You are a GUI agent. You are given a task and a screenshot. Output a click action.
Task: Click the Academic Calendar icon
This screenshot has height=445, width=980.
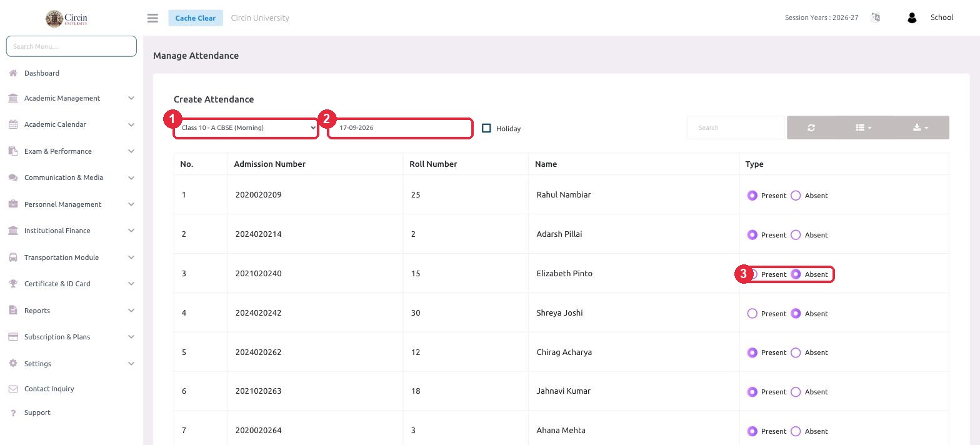click(x=13, y=124)
